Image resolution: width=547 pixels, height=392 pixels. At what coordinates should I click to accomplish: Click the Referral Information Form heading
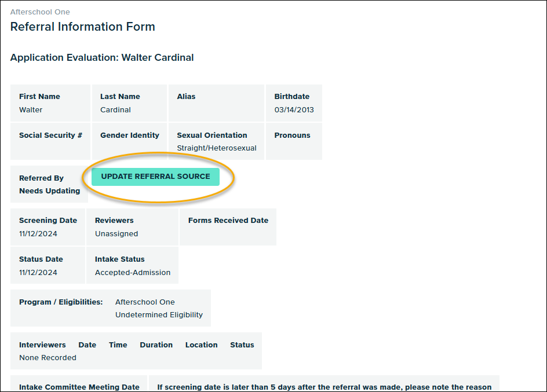(x=82, y=27)
